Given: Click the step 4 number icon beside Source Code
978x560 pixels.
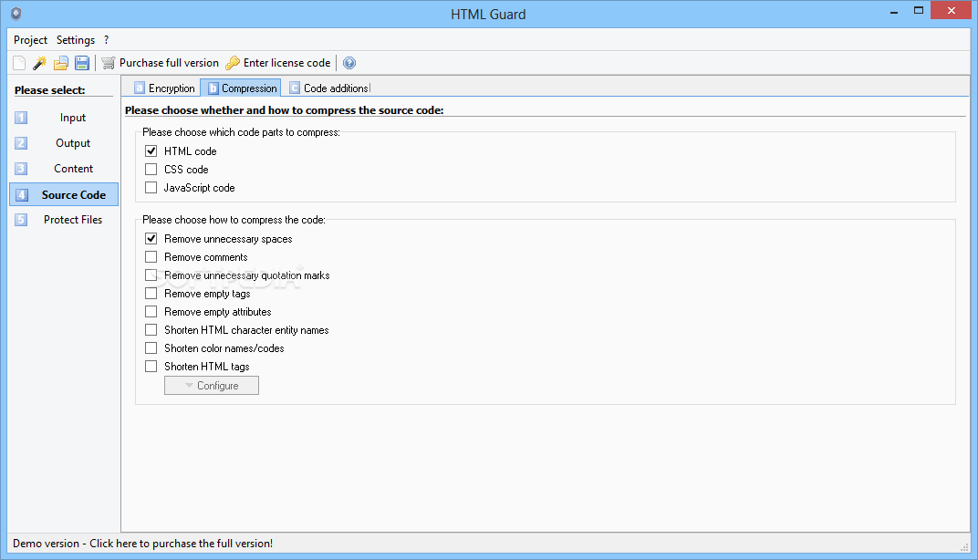Looking at the screenshot, I should coord(21,194).
